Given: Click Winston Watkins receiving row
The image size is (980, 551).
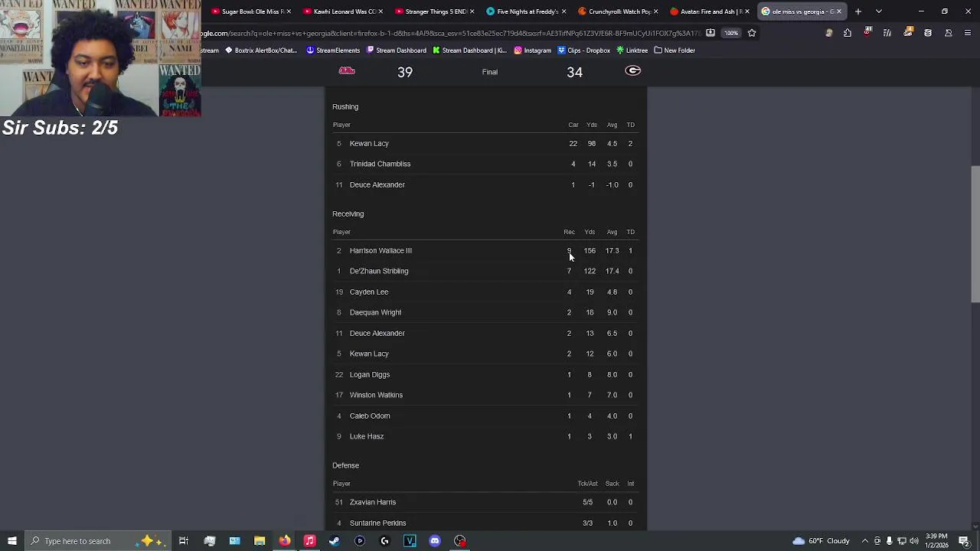Looking at the screenshot, I should tap(485, 395).
